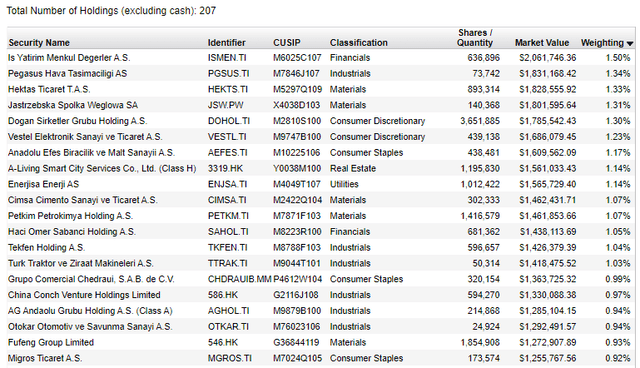Select the A-Living Smart City Services row
Image resolution: width=640 pixels, height=368 pixels.
pos(321,168)
